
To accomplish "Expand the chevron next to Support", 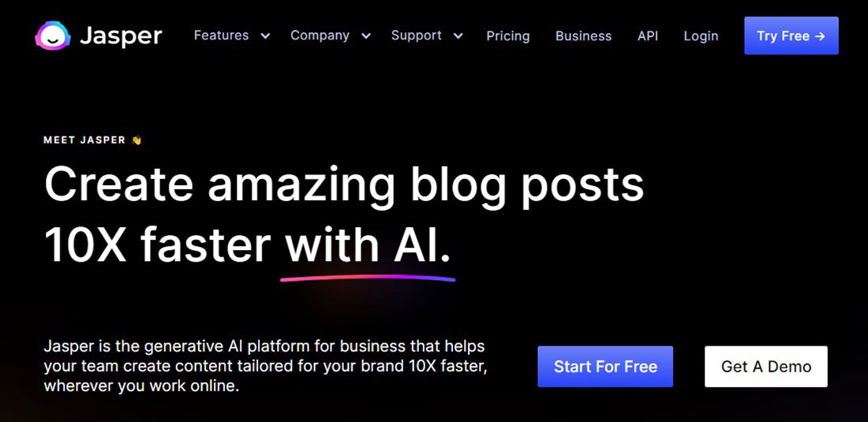I will (458, 36).
